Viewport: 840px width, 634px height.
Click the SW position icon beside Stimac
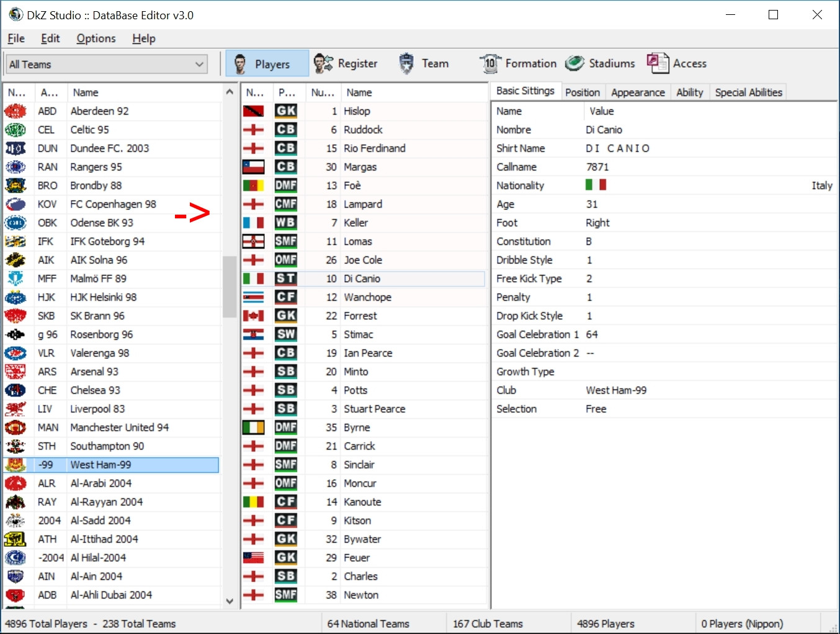[286, 334]
